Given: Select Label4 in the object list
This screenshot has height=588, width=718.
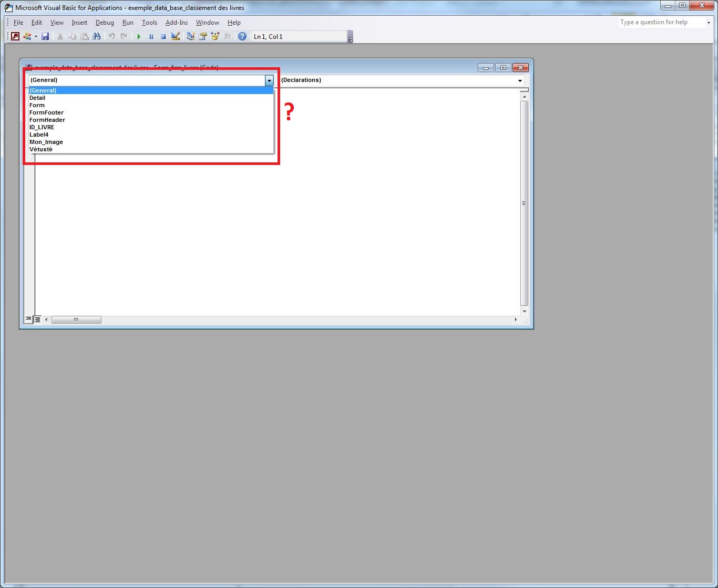Looking at the screenshot, I should tap(151, 135).
